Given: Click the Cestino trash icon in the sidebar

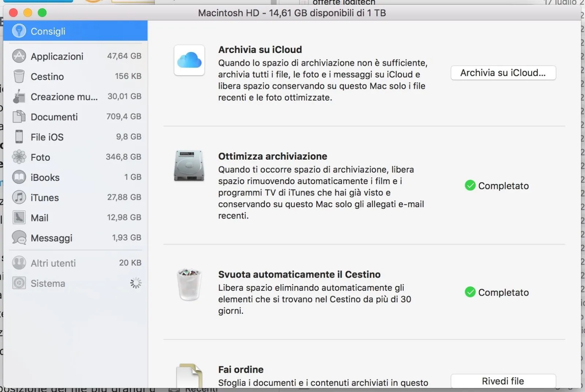Looking at the screenshot, I should point(19,76).
